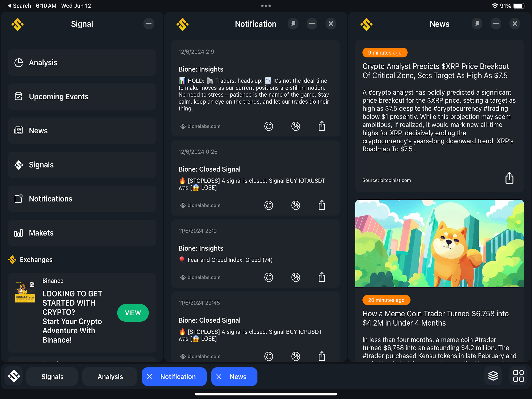The width and height of the screenshot is (532, 399).
Task: Pop out the Notification panel window
Action: (293, 24)
